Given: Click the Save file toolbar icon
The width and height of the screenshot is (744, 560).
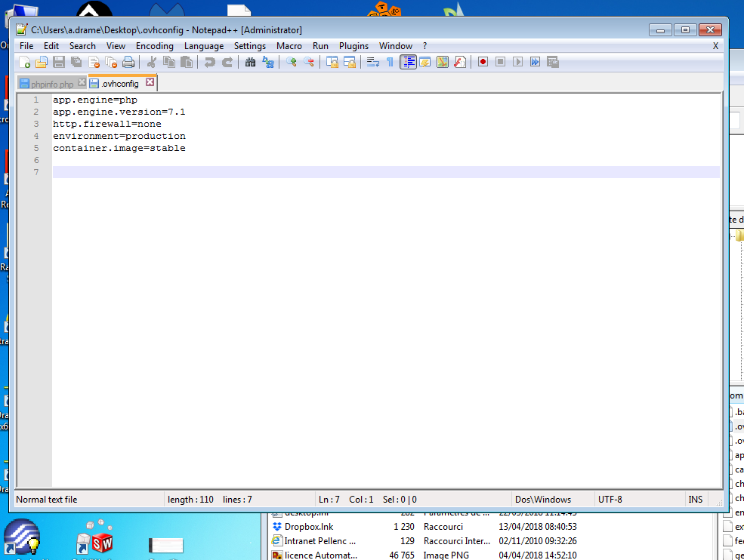Looking at the screenshot, I should 59,62.
